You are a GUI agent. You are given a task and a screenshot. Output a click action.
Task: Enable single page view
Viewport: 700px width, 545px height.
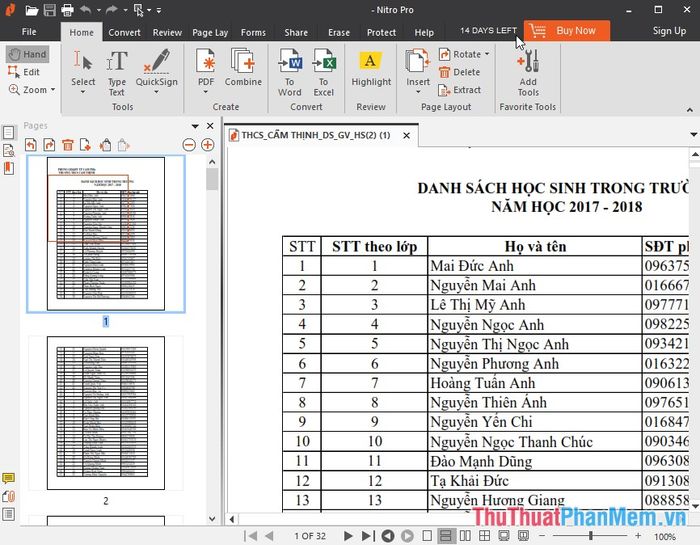click(x=427, y=536)
